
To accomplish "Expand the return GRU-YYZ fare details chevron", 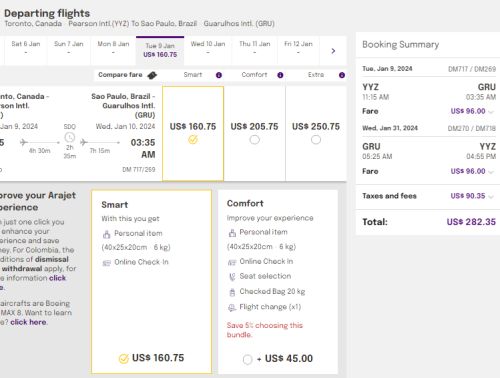I will coord(491,172).
